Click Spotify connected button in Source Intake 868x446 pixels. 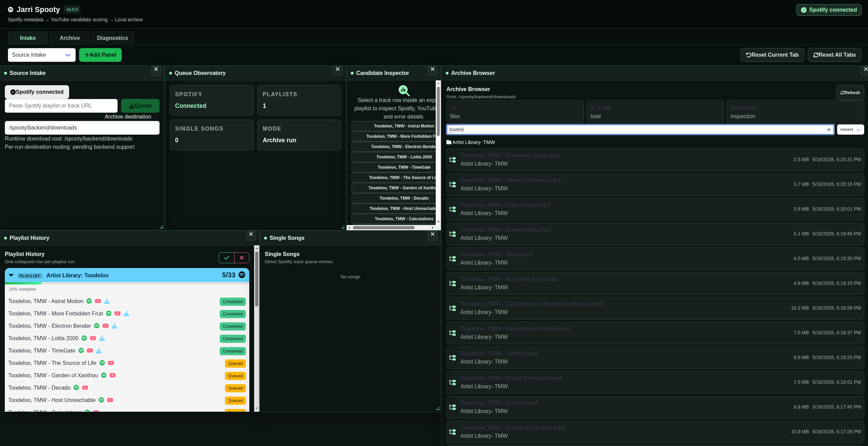pyautogui.click(x=37, y=92)
